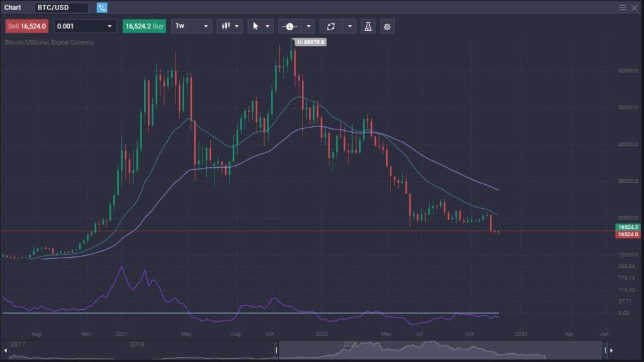Image resolution: width=644 pixels, height=362 pixels.
Task: Click the right range handle of the navigator
Action: [x=605, y=350]
